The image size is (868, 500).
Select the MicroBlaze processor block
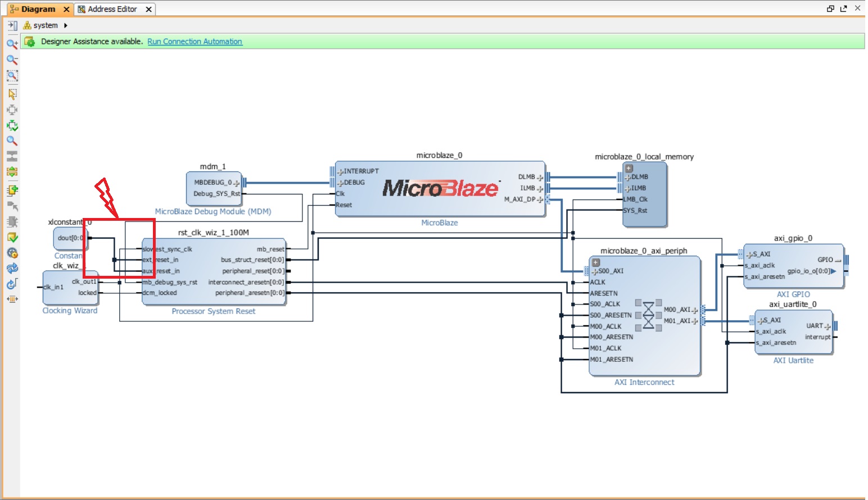click(440, 189)
